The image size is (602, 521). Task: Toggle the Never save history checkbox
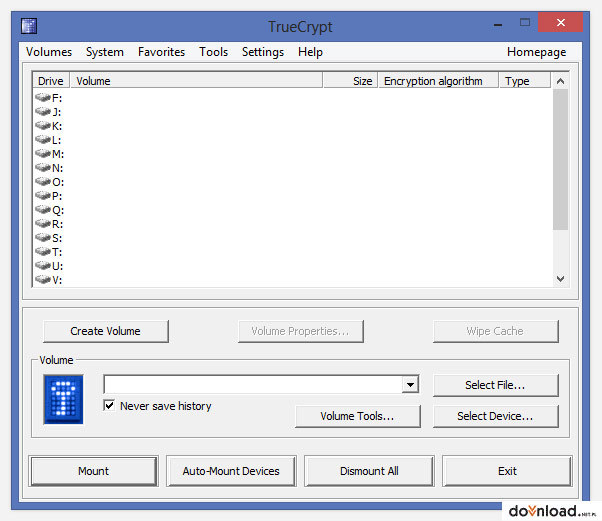pos(109,405)
